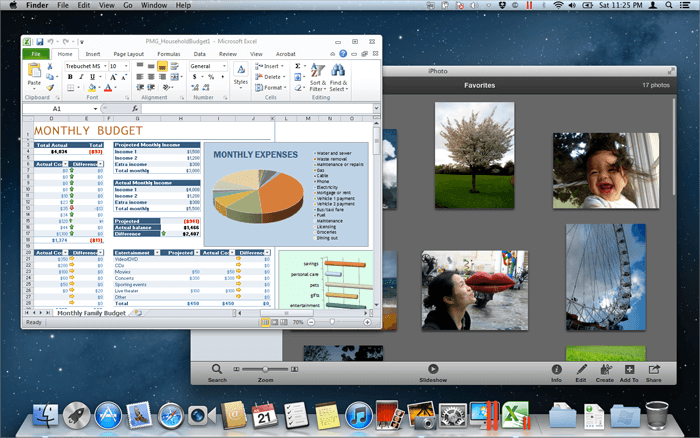
Task: Click the iPhoto Search magnifier icon
Action: click(217, 369)
